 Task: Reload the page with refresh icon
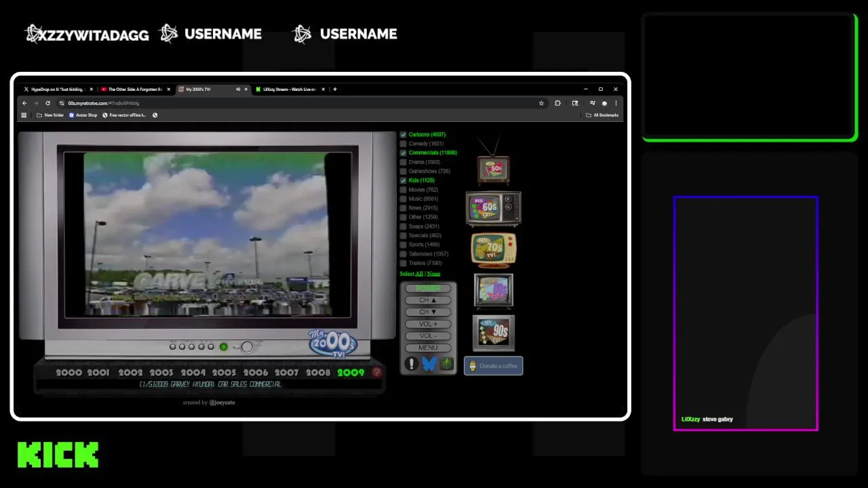(47, 103)
